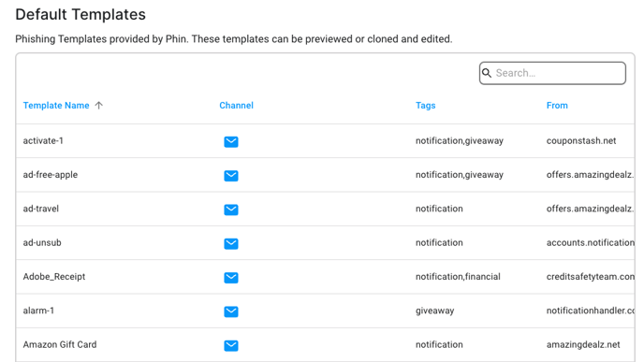Click the alarm-1 template entry
644x362 pixels.
(x=38, y=311)
